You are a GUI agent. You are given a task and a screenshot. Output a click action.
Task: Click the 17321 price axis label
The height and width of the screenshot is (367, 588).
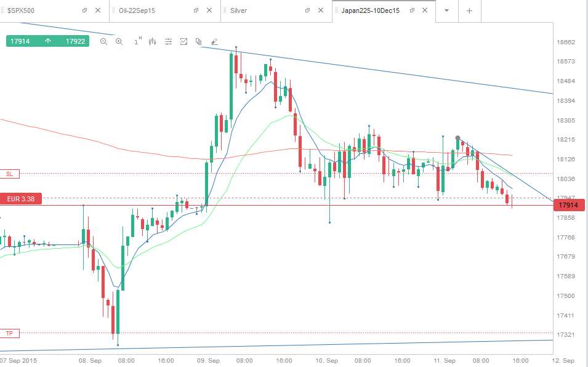[565, 334]
